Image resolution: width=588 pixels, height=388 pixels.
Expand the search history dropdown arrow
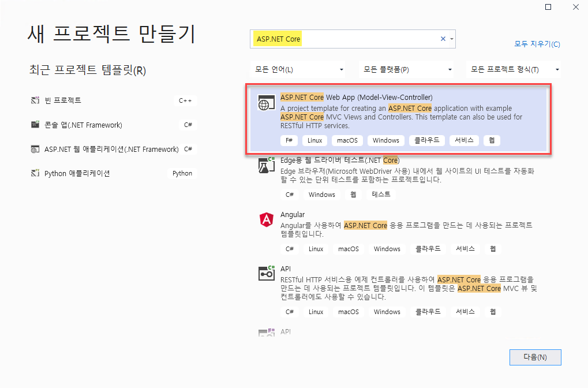click(x=451, y=39)
